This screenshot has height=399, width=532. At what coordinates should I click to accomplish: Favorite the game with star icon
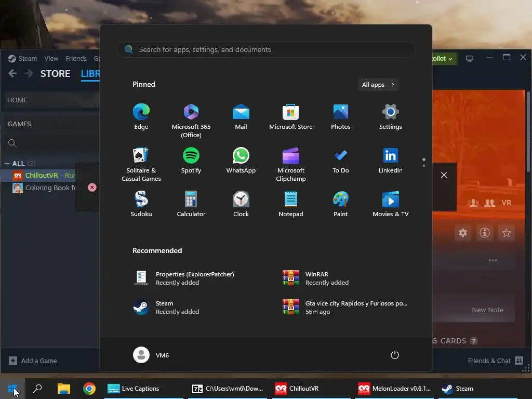506,233
